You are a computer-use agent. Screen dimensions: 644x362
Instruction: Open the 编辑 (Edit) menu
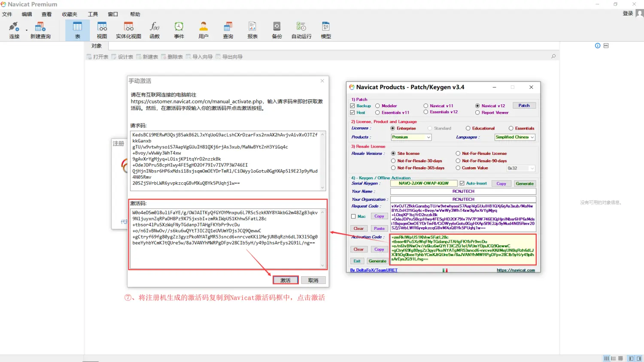point(27,14)
